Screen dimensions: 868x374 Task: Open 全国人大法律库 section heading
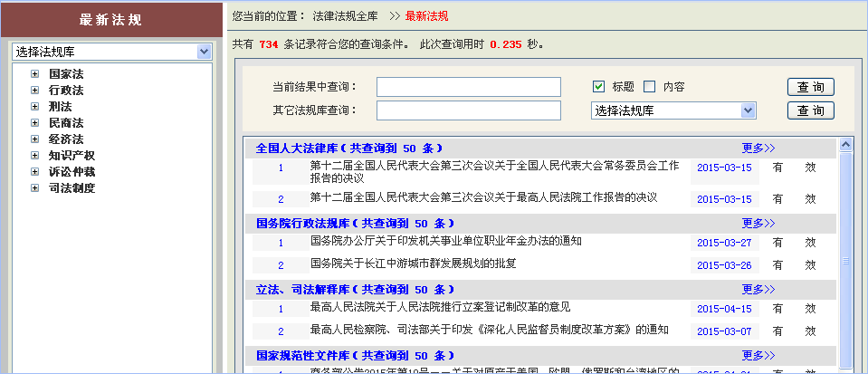tap(349, 148)
